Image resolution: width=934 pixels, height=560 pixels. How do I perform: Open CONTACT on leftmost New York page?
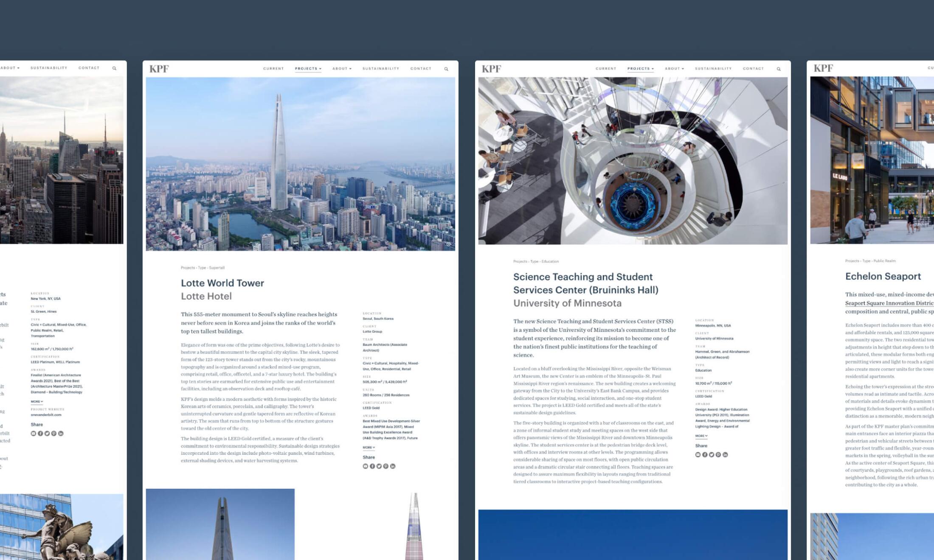pyautogui.click(x=89, y=68)
